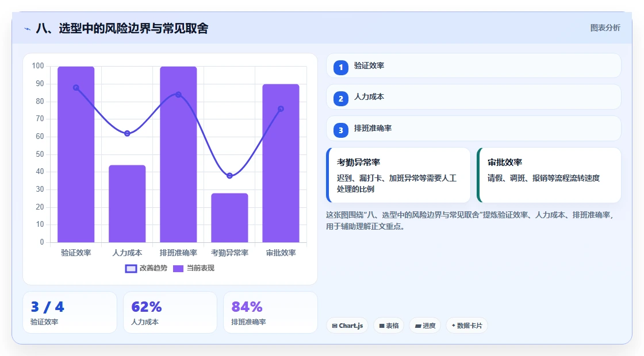Click the trend line point over 排班准确率
Screen dimensions: 644x356
tap(178, 95)
